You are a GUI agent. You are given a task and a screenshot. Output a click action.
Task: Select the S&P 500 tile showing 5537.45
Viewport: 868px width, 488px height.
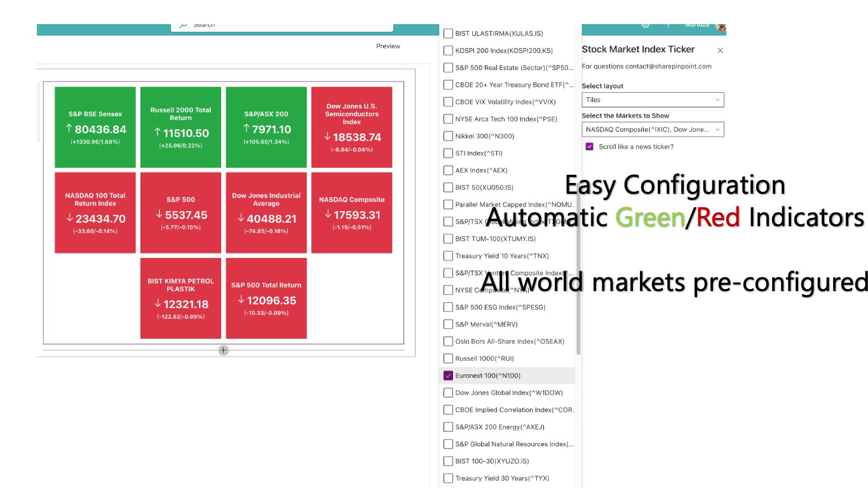(x=180, y=213)
